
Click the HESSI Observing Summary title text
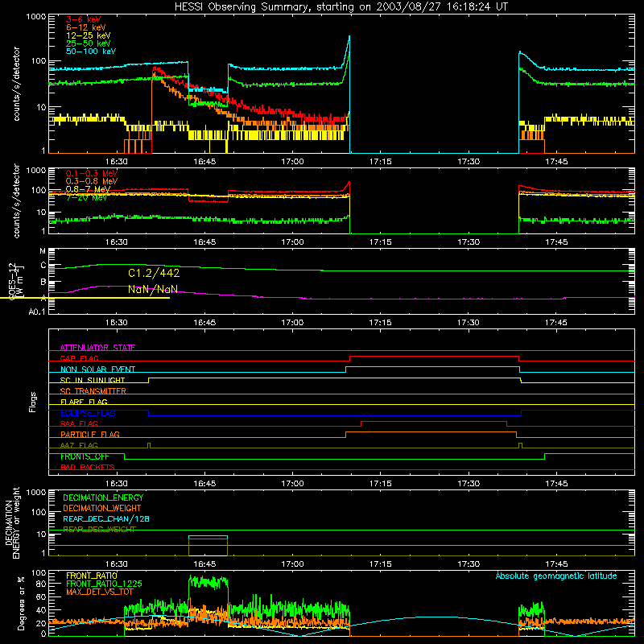tap(341, 7)
